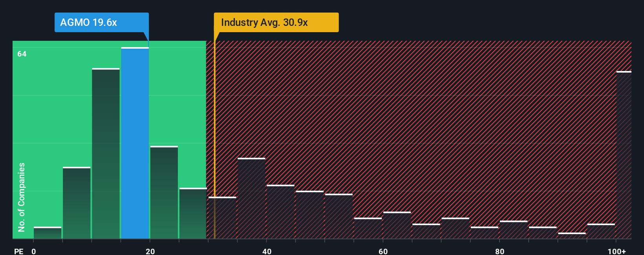Click the bar for PE 75 to 80

(x=485, y=233)
